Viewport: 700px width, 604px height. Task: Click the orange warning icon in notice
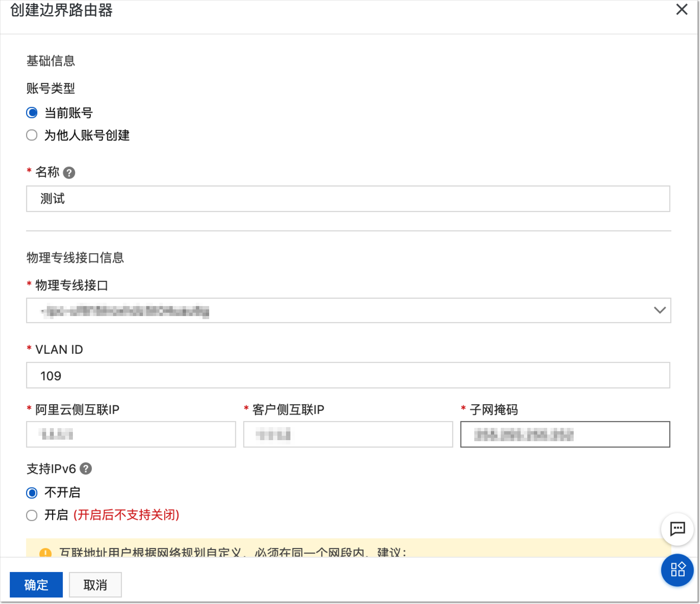point(45,553)
